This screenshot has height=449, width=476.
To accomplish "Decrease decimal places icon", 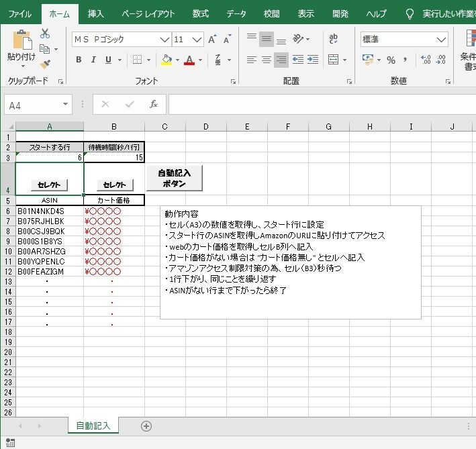I will point(440,60).
